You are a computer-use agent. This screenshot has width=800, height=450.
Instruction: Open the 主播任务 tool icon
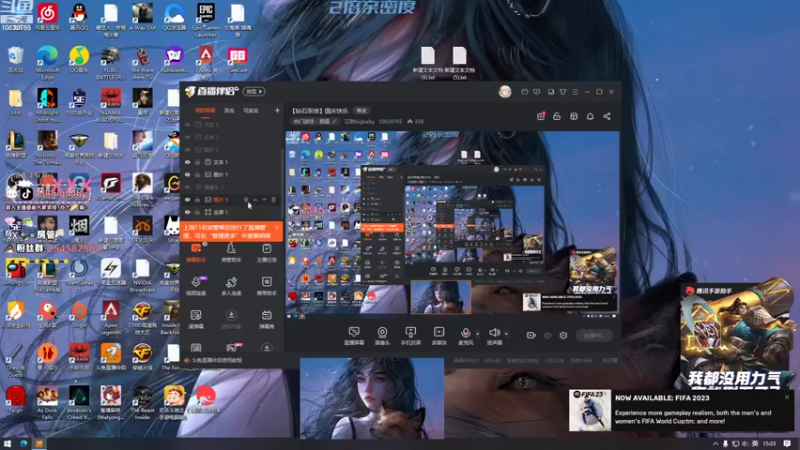(x=266, y=253)
